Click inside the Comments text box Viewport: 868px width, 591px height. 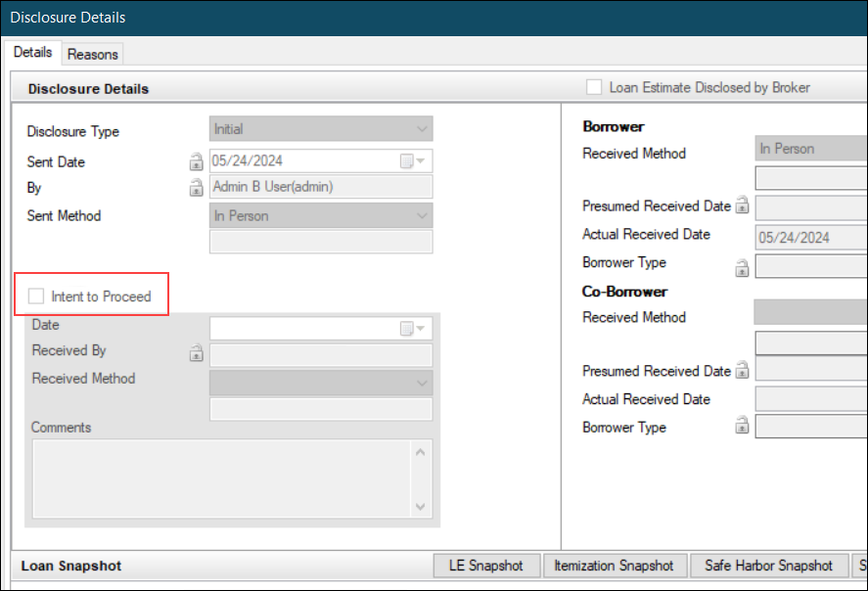pos(221,478)
